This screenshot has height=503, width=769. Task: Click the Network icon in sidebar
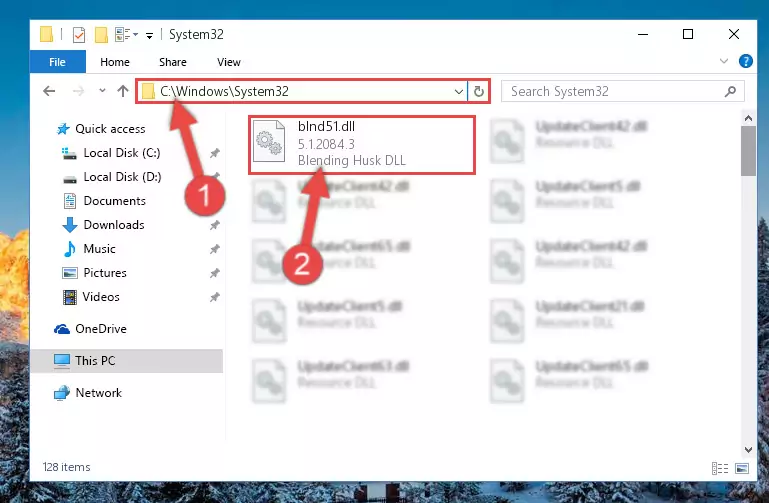[x=62, y=393]
